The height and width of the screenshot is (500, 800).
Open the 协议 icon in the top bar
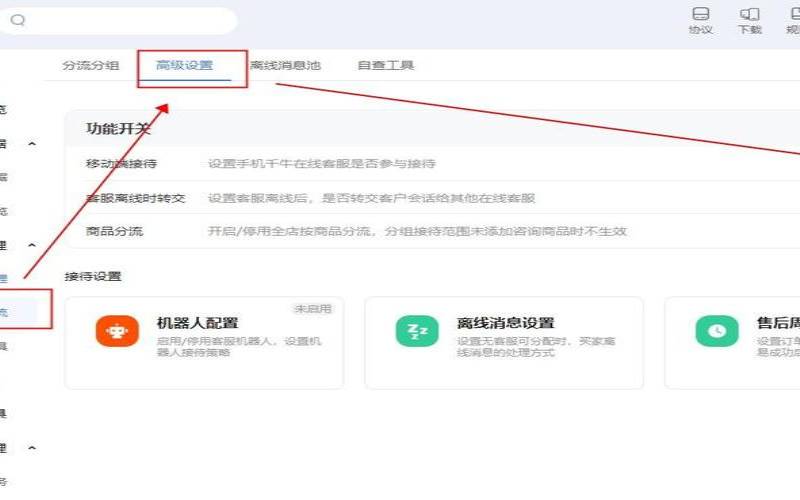tap(701, 20)
